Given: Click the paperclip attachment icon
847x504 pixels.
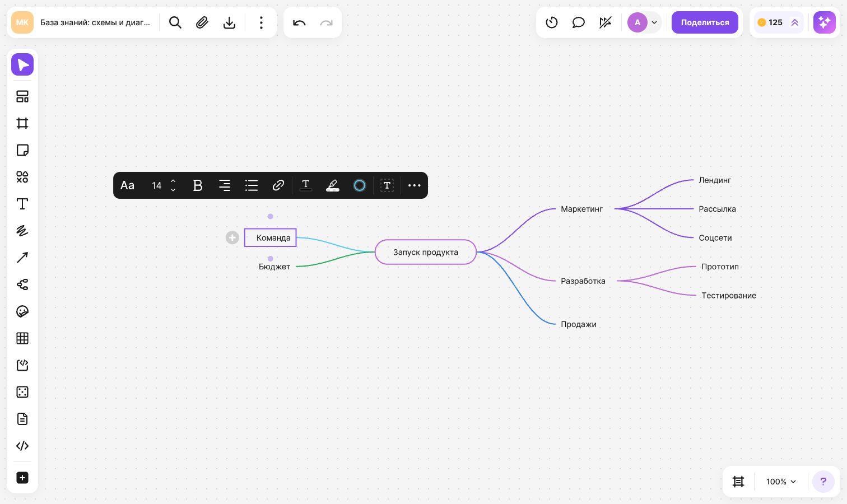Looking at the screenshot, I should click(202, 22).
